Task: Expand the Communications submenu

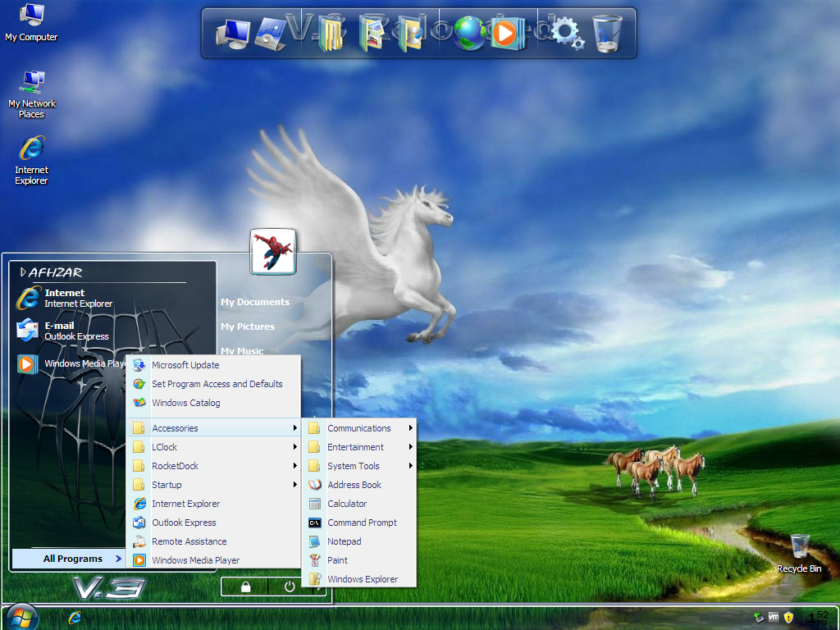Action: pos(359,428)
